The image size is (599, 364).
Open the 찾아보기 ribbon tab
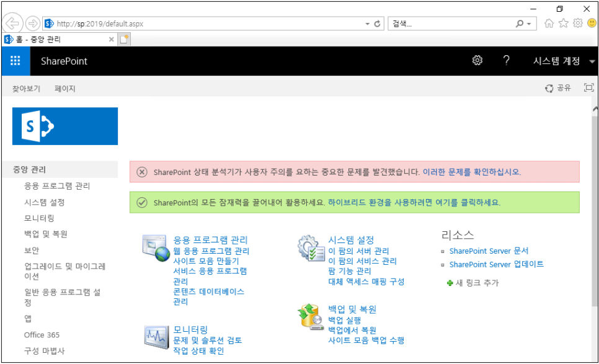26,89
